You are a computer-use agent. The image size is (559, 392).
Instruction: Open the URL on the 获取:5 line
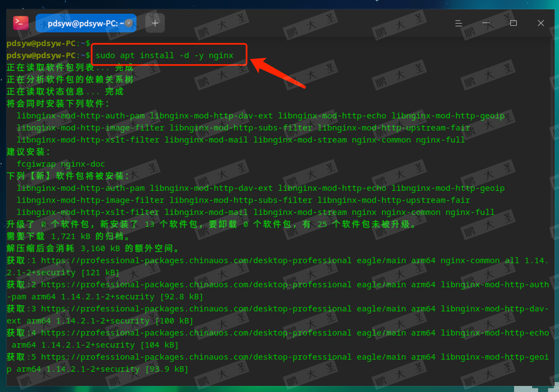tap(196, 357)
